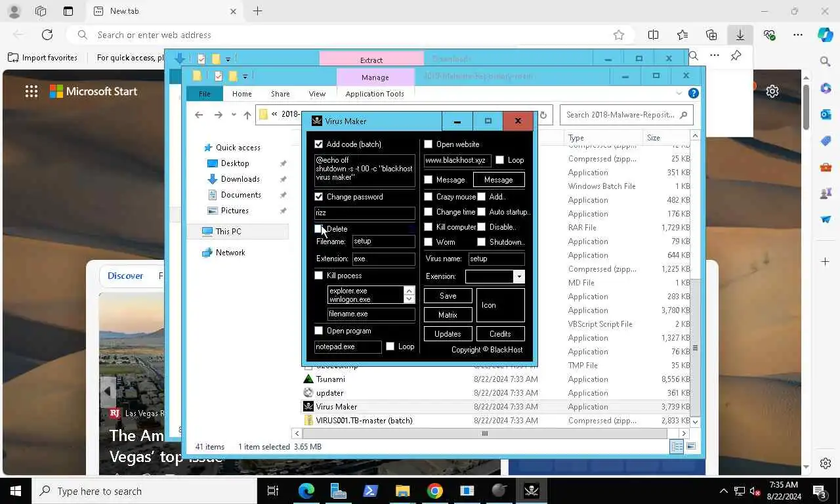Enable the Crazy mouse checkbox
Screen dimensions: 840x504
[429, 196]
